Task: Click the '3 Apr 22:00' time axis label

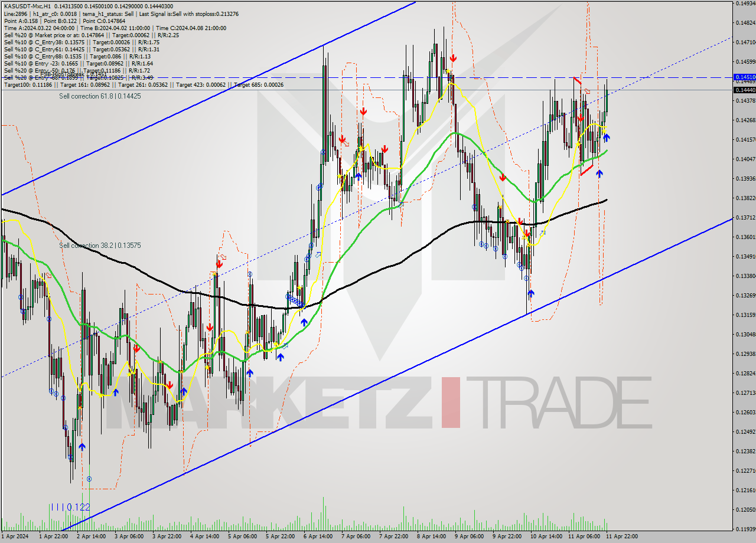Action: pos(168,537)
